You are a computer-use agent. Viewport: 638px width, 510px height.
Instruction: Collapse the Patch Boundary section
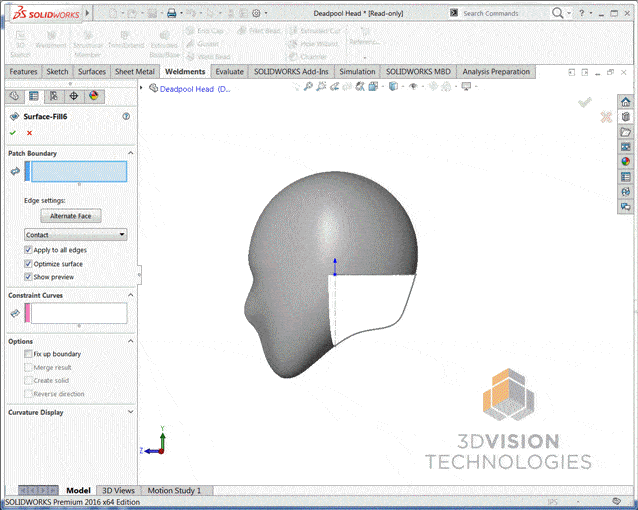[131, 153]
